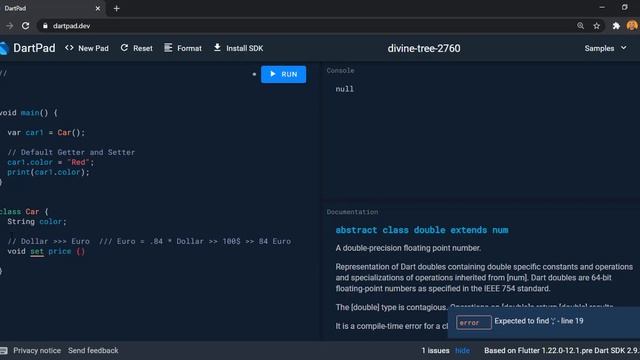
Task: Open a New Pad
Action: point(87,48)
